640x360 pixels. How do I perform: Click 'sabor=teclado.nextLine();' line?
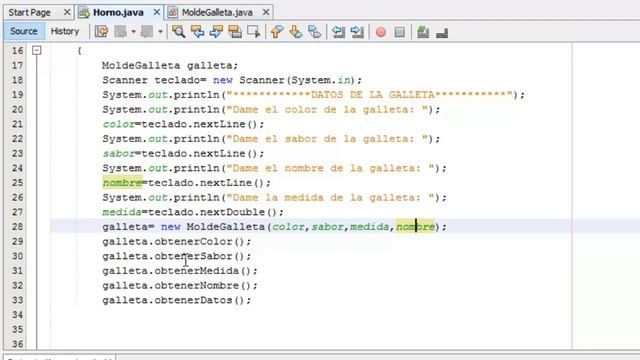tap(183, 153)
